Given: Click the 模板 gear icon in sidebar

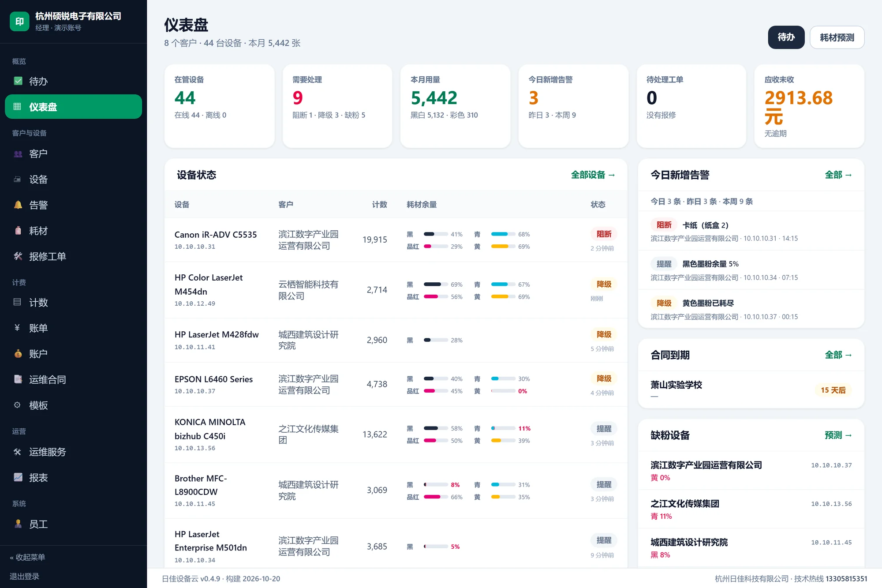Looking at the screenshot, I should point(17,405).
